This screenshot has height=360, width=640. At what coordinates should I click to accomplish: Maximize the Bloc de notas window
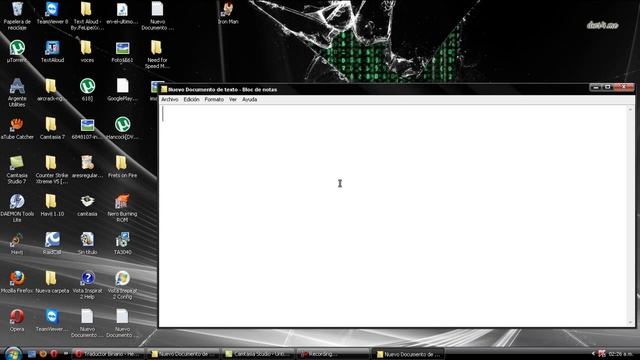(x=607, y=87)
